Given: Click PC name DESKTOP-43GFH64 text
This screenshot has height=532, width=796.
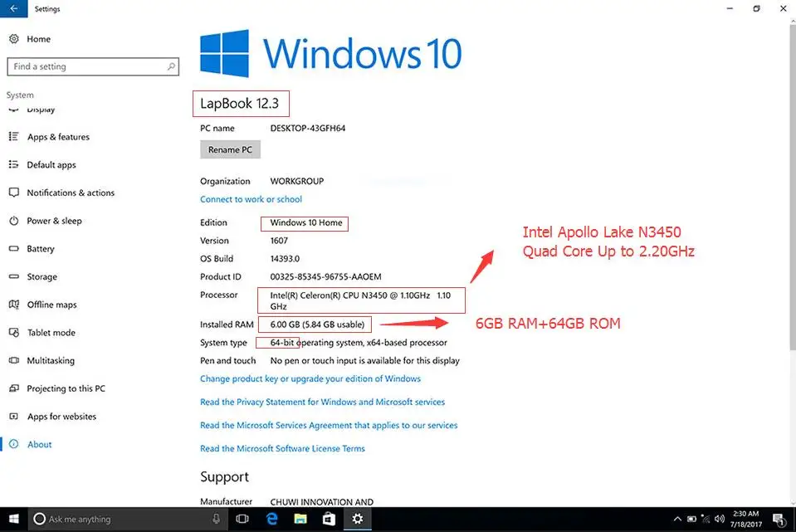Looking at the screenshot, I should coord(308,128).
